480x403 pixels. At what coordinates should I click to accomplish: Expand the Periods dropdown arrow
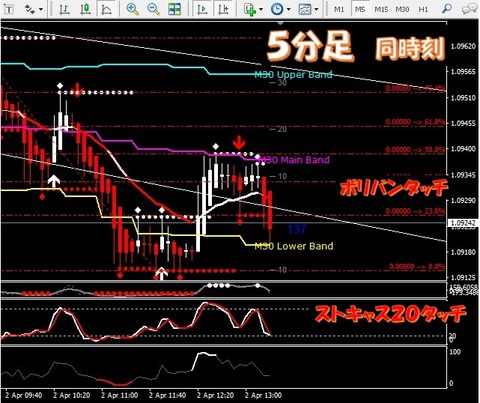(289, 9)
